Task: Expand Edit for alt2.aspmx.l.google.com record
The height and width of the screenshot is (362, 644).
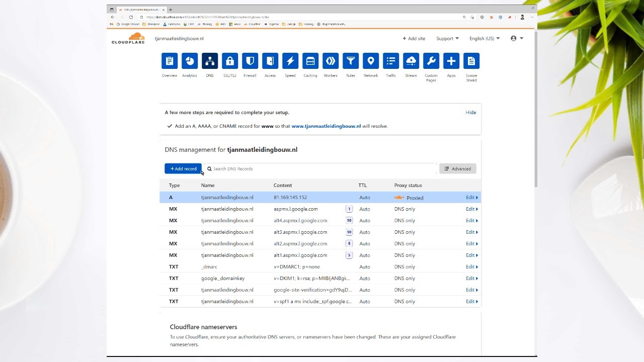Action: [x=472, y=244]
